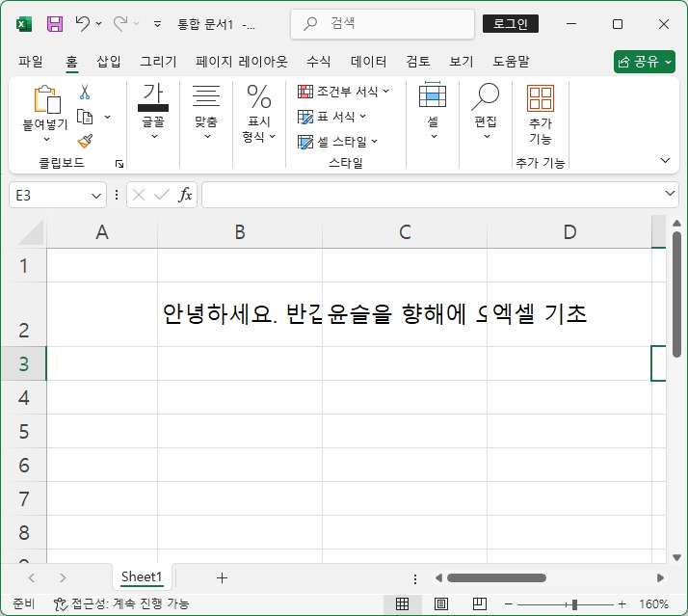Click the Copy icon

[x=85, y=118]
